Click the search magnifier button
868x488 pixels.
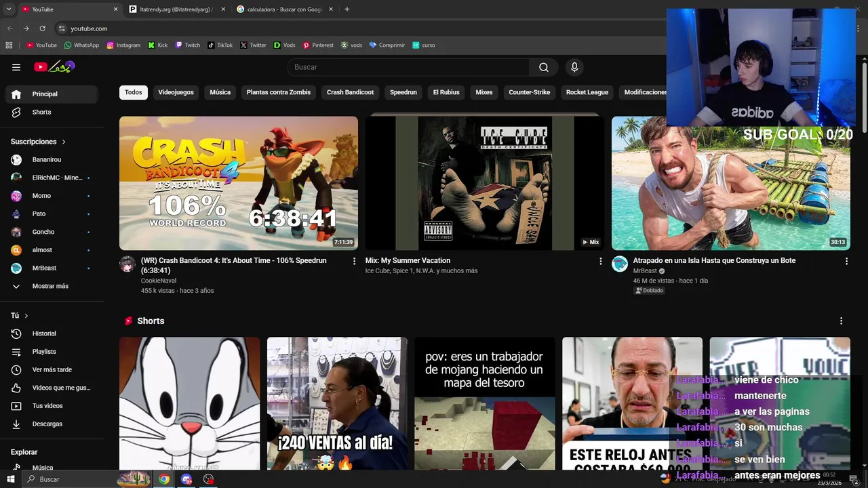544,67
